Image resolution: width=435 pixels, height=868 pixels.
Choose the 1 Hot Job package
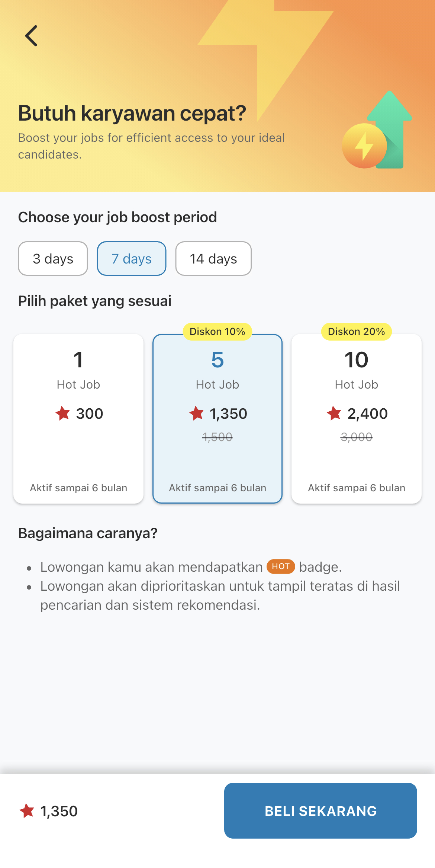coord(78,419)
